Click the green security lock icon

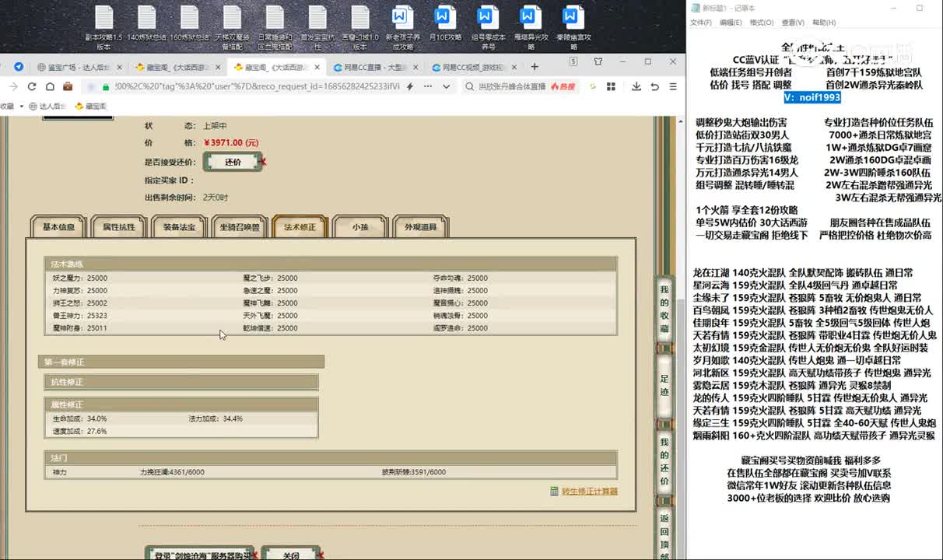coord(107,86)
